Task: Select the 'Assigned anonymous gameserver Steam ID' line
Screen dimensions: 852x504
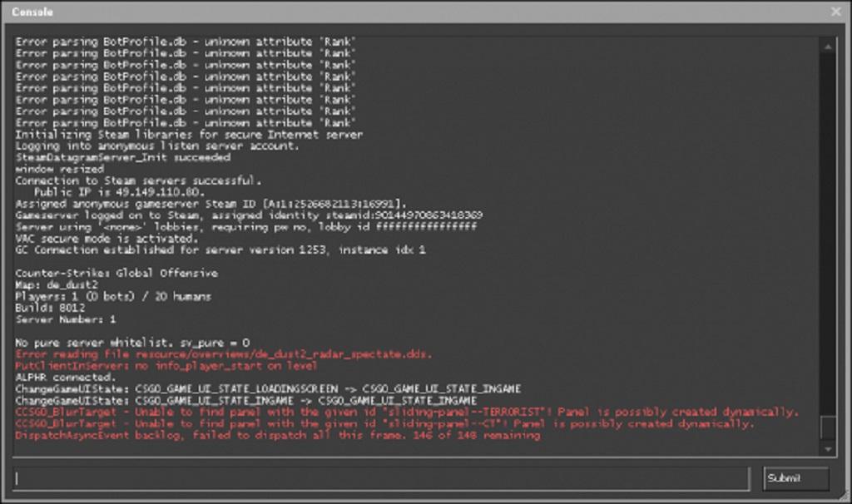Action: [x=211, y=204]
